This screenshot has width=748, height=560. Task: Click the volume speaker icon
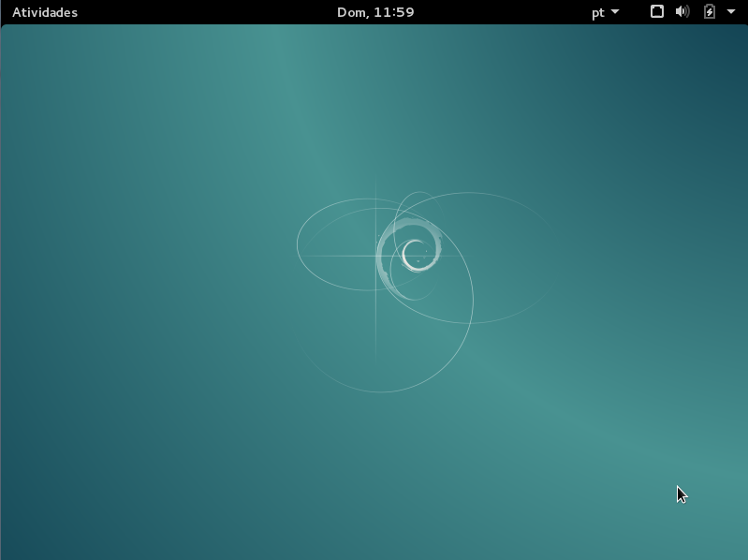point(682,11)
